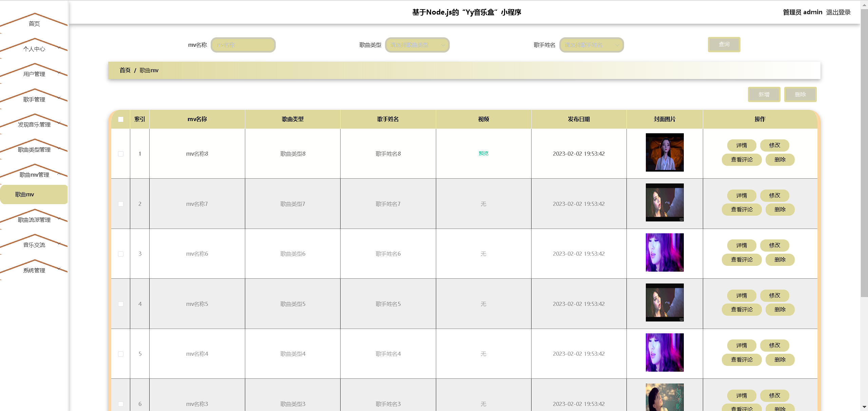
Task: Open the 歌曲类型 dropdown filter
Action: pos(417,45)
